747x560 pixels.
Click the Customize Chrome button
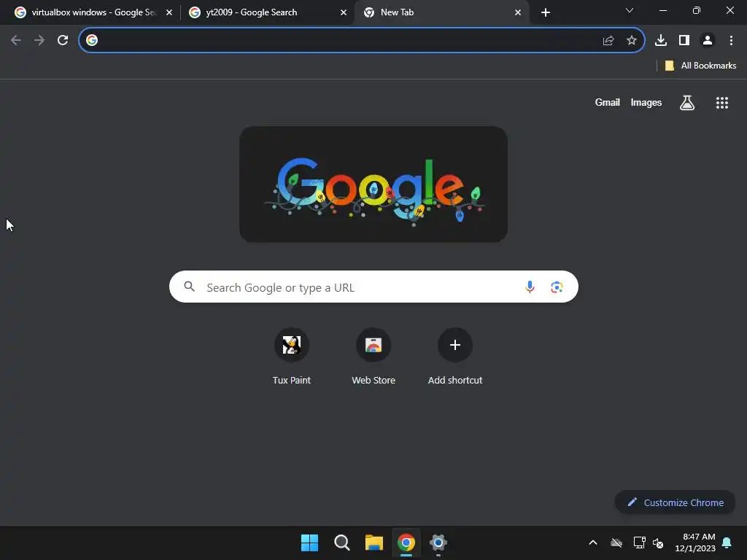coord(675,502)
